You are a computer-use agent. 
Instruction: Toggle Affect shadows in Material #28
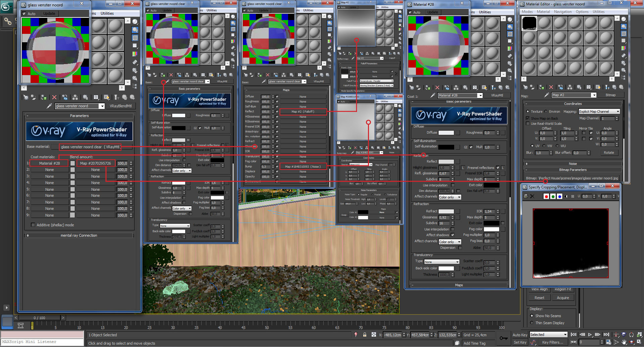tap(452, 235)
